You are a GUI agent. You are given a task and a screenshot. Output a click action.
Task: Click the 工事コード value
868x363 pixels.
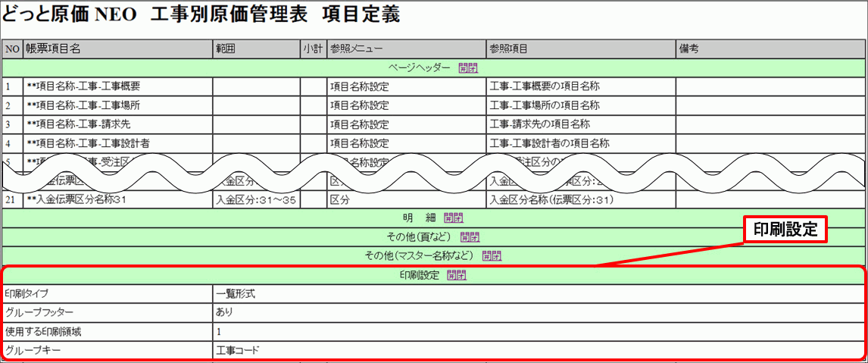point(238,350)
